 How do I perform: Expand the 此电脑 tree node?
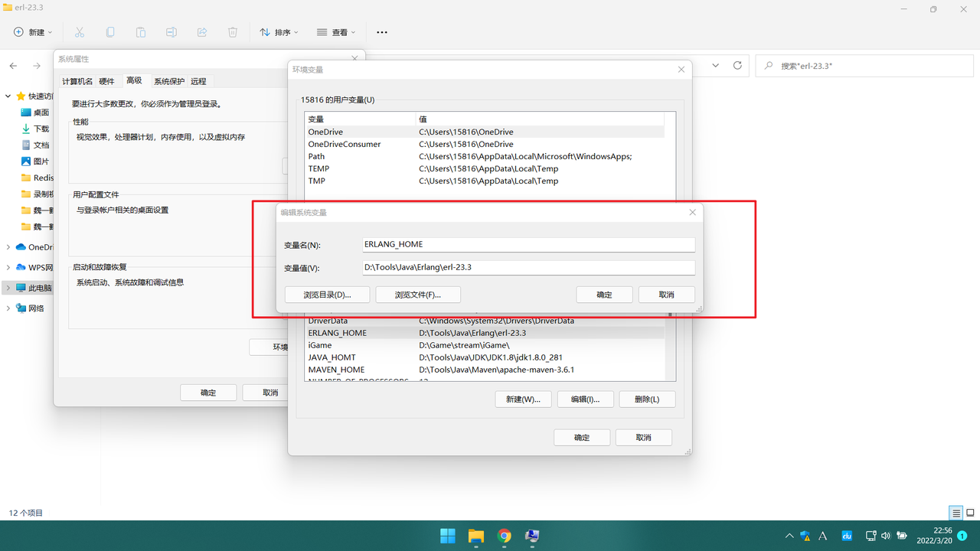8,288
